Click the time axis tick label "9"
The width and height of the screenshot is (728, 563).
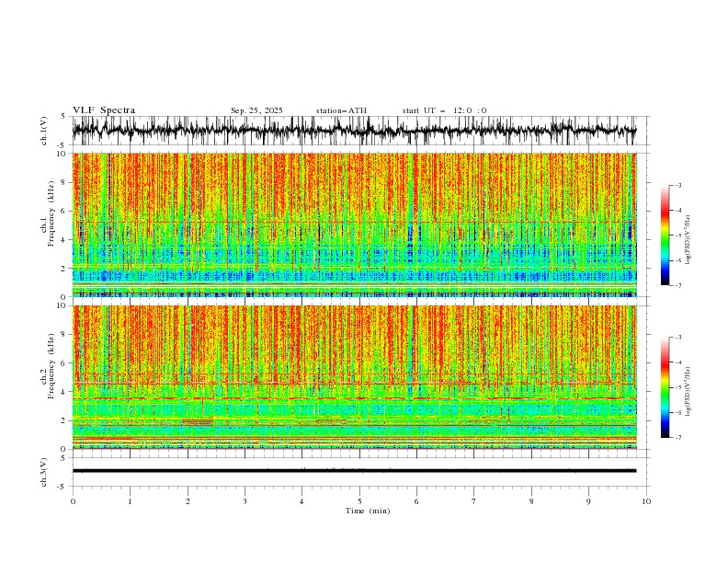(x=588, y=501)
